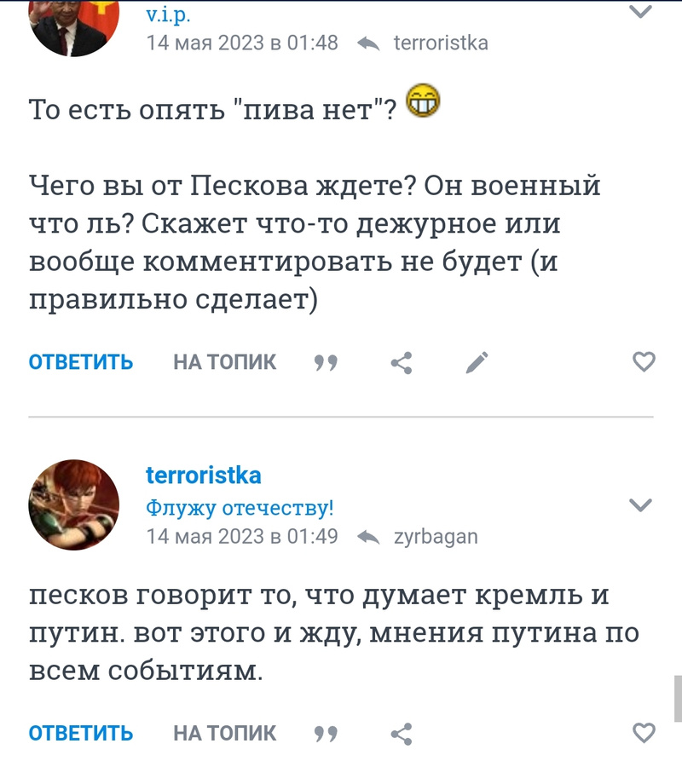Go to НА ТОПИК from second comment
Viewport: 682px width, 784px height.
click(225, 733)
